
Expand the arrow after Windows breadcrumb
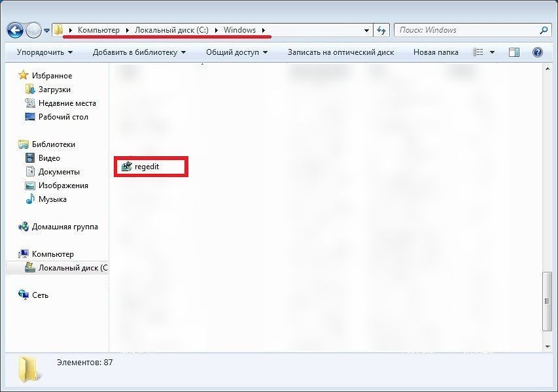click(264, 30)
